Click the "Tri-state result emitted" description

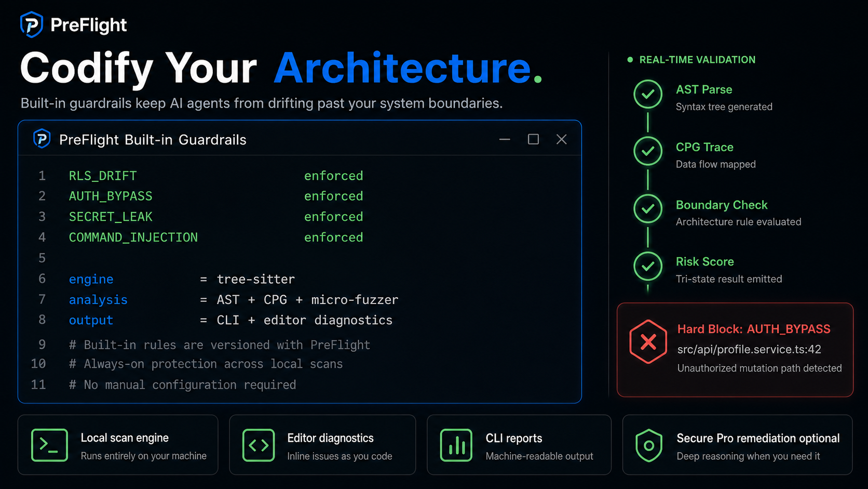[728, 279]
